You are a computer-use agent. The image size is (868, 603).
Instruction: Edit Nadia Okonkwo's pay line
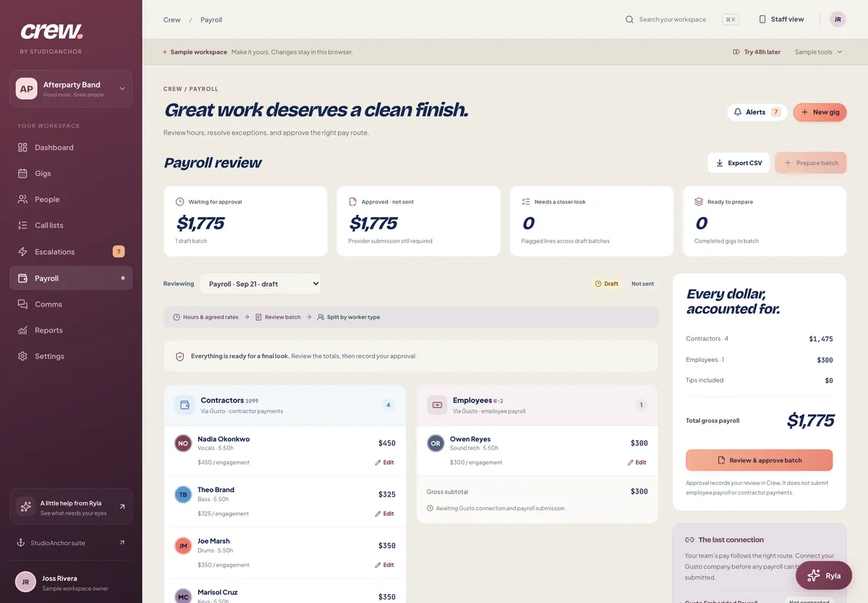coord(385,463)
